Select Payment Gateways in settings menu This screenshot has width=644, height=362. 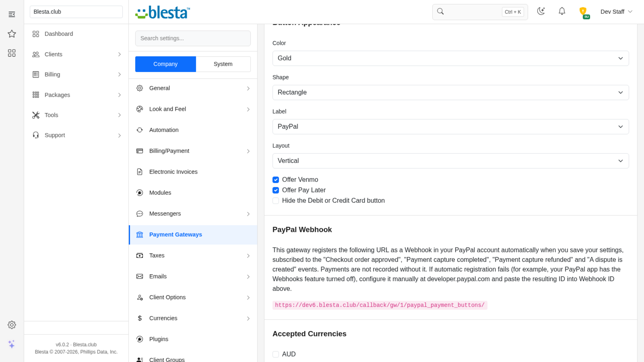tap(193, 235)
